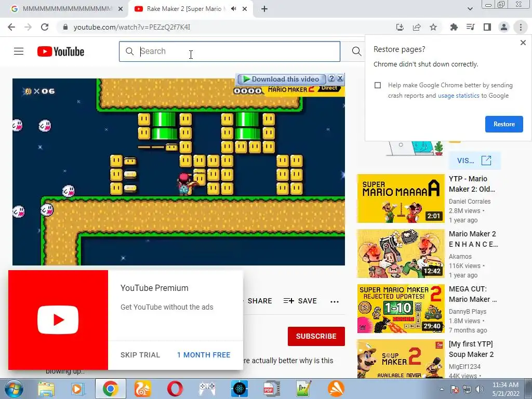Open the three-dot more actions menu below video
Viewport: 532px width, 399px height.
point(335,302)
